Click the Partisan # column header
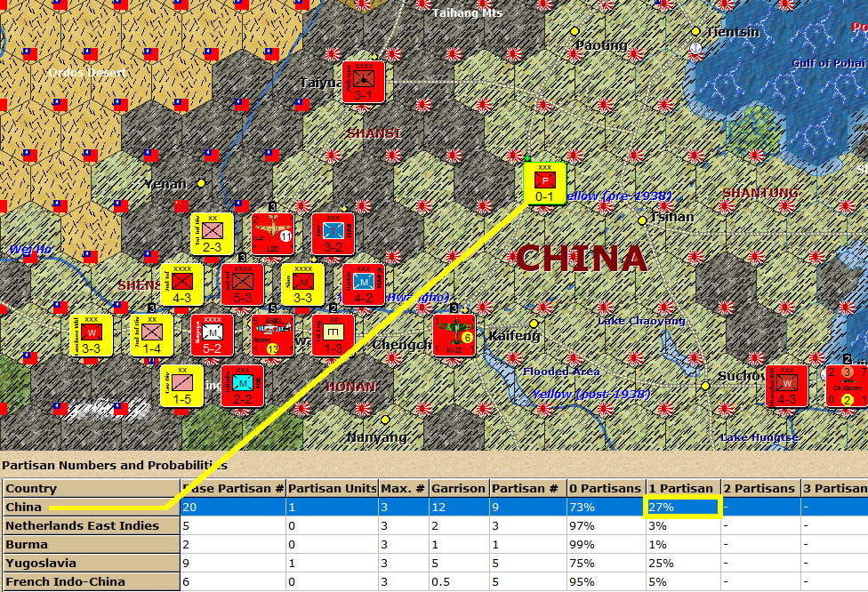The width and height of the screenshot is (868, 592). click(528, 489)
